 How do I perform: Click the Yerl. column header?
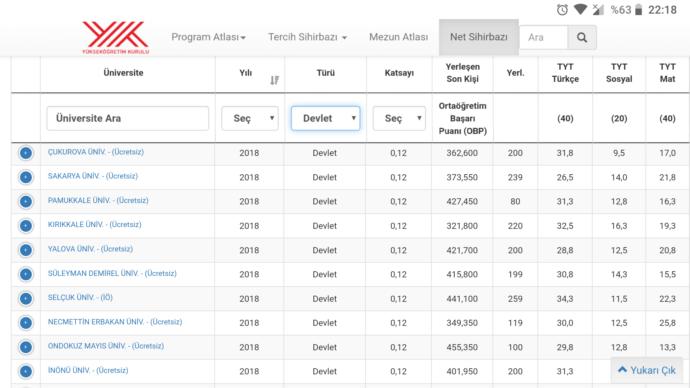tap(515, 73)
